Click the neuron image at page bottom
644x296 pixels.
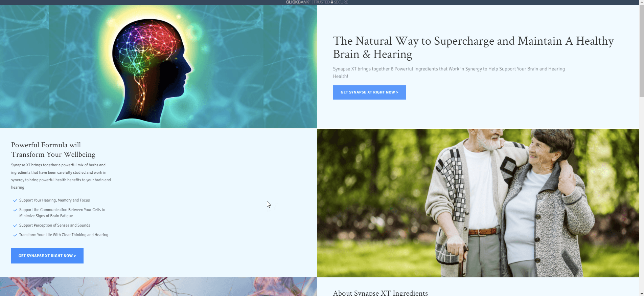pyautogui.click(x=158, y=287)
